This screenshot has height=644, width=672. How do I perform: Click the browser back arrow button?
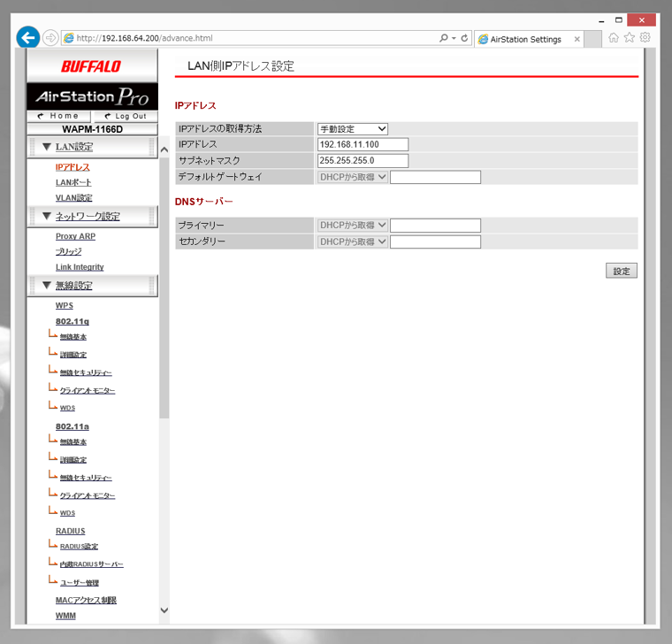[28, 38]
